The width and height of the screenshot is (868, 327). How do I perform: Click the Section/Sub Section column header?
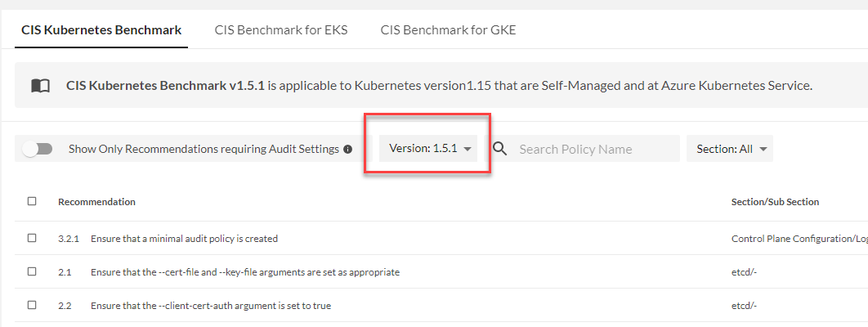pyautogui.click(x=775, y=202)
